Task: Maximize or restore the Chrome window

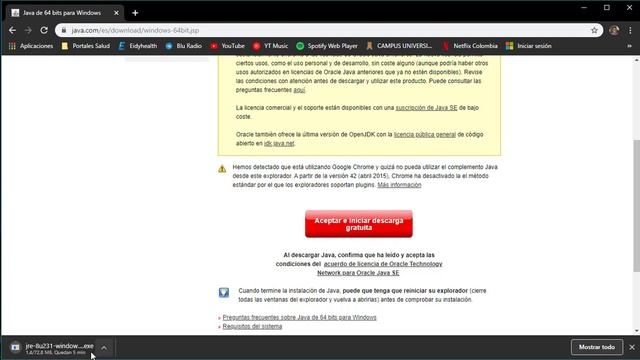Action: click(x=607, y=7)
